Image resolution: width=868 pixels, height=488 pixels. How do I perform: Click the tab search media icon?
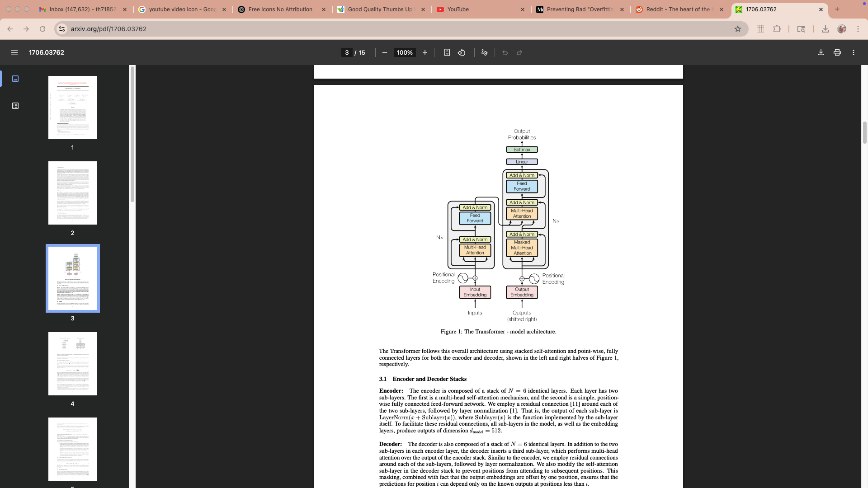[801, 29]
